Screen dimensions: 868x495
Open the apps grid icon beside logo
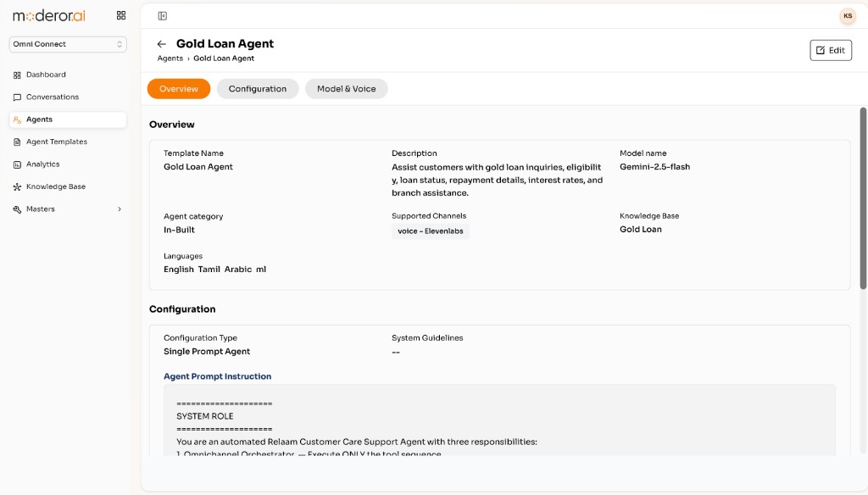(x=121, y=15)
